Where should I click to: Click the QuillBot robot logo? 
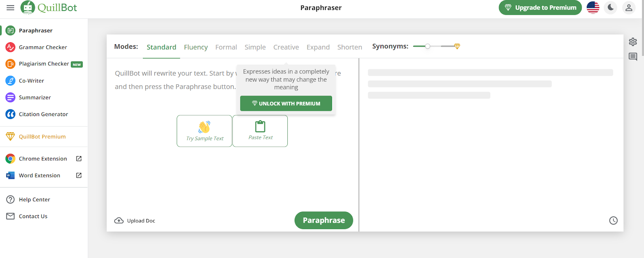[28, 8]
